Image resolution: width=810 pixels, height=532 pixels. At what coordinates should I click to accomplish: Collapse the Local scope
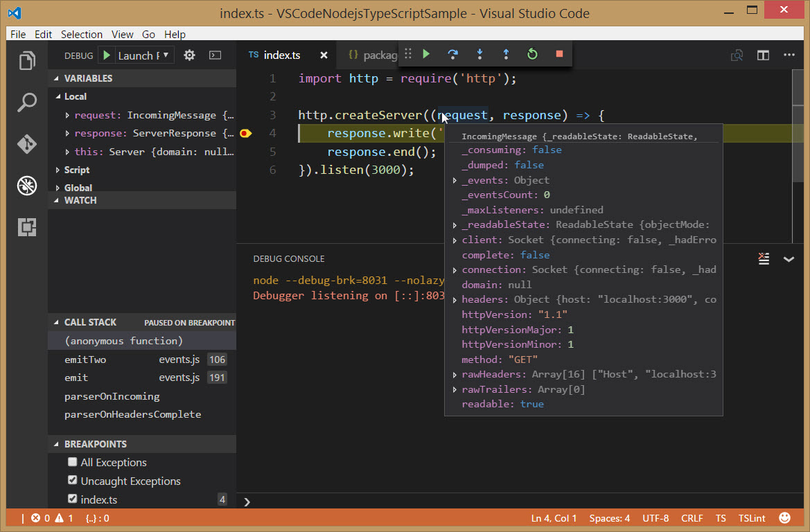click(58, 96)
